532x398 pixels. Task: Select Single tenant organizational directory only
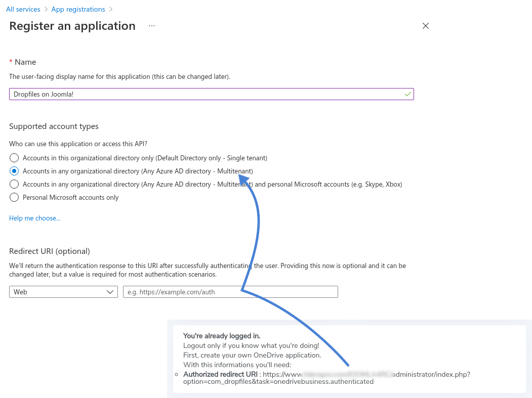pyautogui.click(x=14, y=158)
